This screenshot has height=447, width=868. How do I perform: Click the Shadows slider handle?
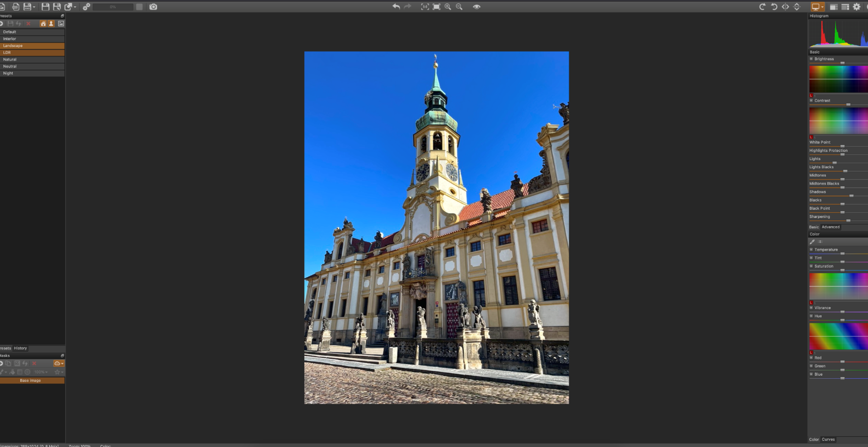[851, 196]
